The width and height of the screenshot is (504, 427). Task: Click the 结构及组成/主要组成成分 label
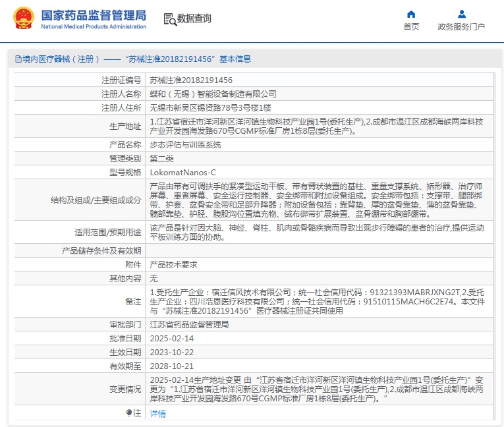tap(96, 200)
